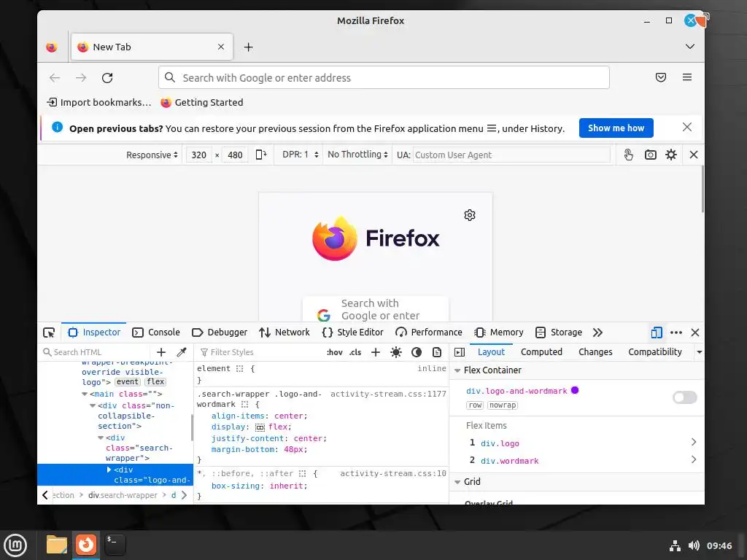Click the logo-and-wordmark flex overlay color swatch
This screenshot has height=560, width=747.
575,391
